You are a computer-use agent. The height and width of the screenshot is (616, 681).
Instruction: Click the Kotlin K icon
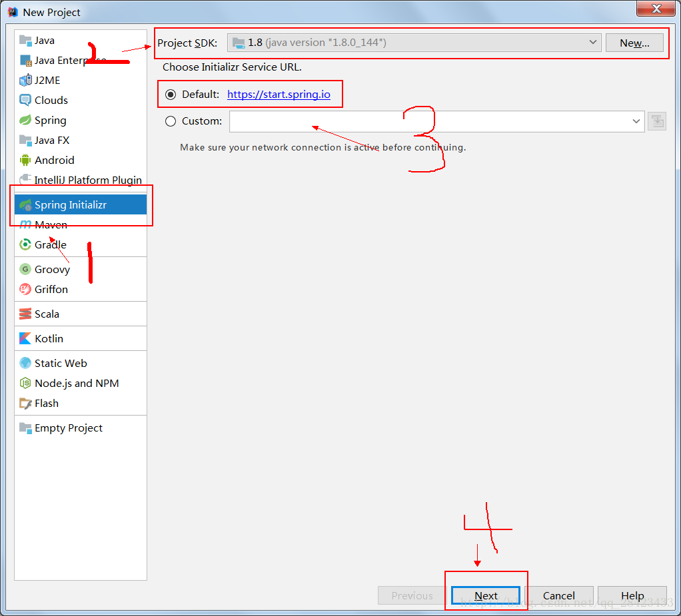coord(25,338)
